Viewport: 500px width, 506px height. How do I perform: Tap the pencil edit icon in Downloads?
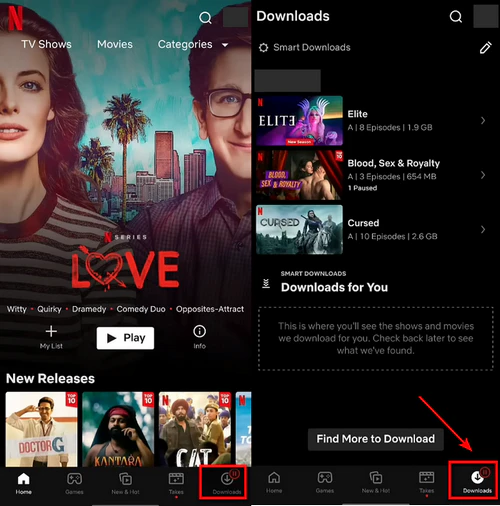pos(485,47)
